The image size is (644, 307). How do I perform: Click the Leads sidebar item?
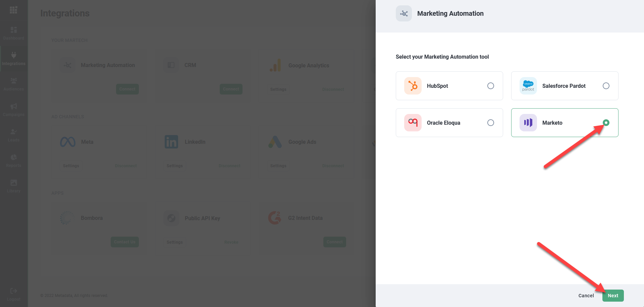pyautogui.click(x=14, y=135)
